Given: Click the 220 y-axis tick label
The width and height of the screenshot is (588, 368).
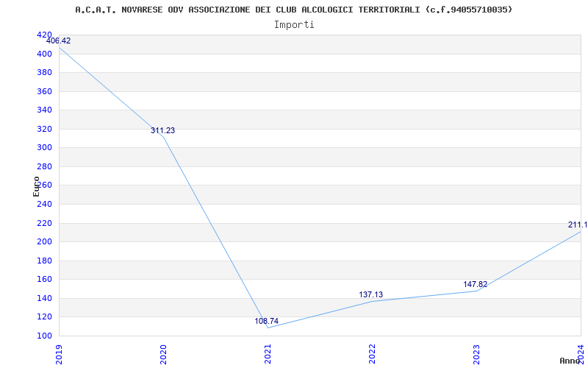Looking at the screenshot, I should coord(44,224).
